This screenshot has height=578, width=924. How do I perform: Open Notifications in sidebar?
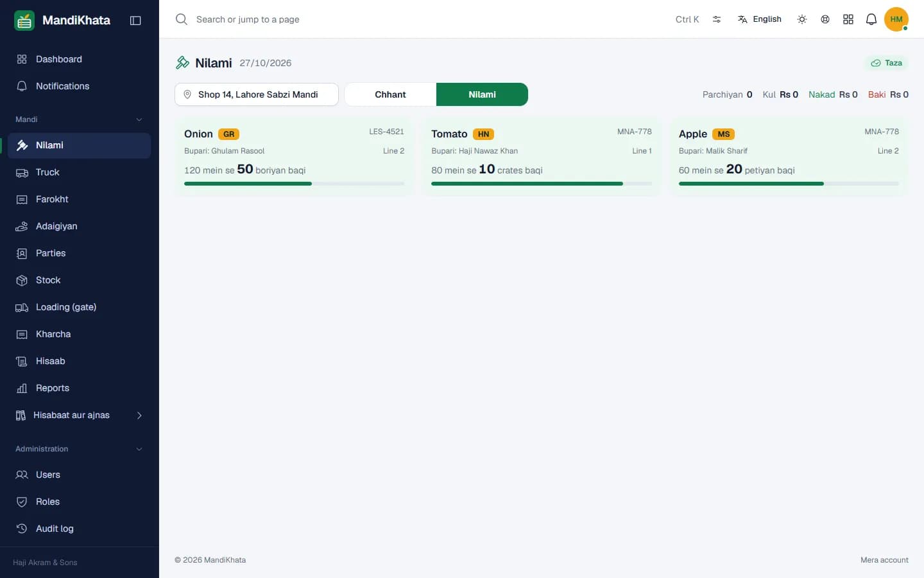(x=80, y=86)
